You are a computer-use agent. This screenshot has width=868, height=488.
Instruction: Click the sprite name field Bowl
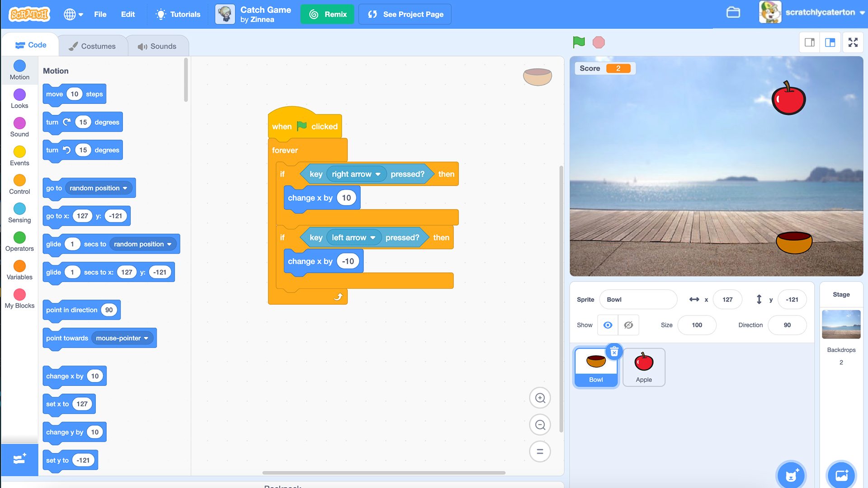(638, 300)
